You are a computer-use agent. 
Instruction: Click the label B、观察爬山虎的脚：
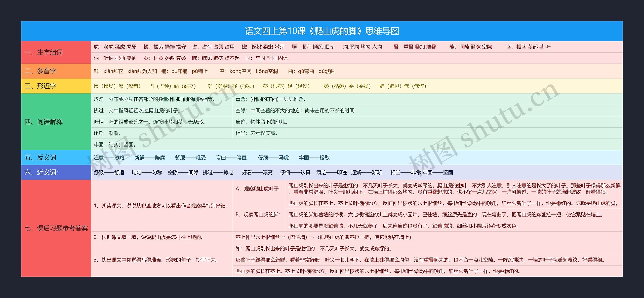259,214
